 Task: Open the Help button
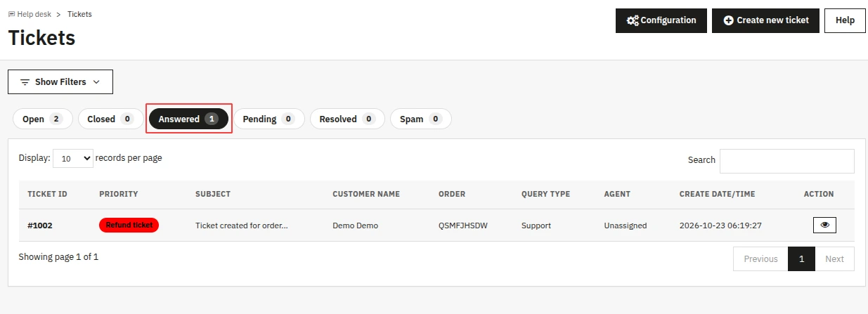point(845,20)
